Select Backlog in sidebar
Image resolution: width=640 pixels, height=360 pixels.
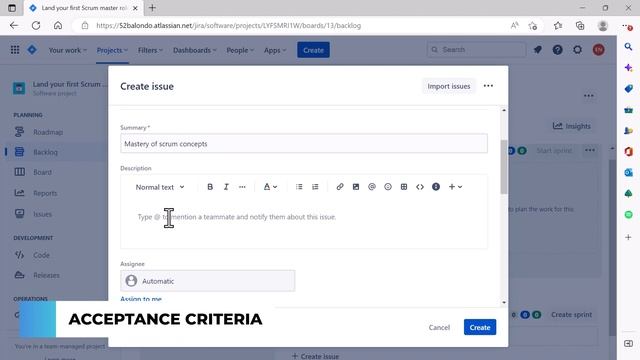pyautogui.click(x=46, y=152)
